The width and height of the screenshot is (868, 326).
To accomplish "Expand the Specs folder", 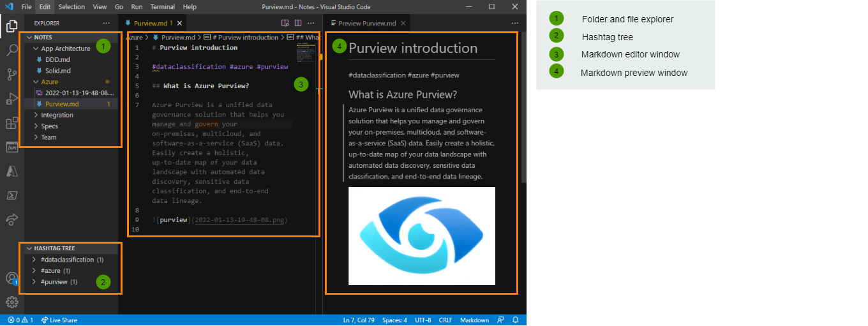I will (x=36, y=126).
